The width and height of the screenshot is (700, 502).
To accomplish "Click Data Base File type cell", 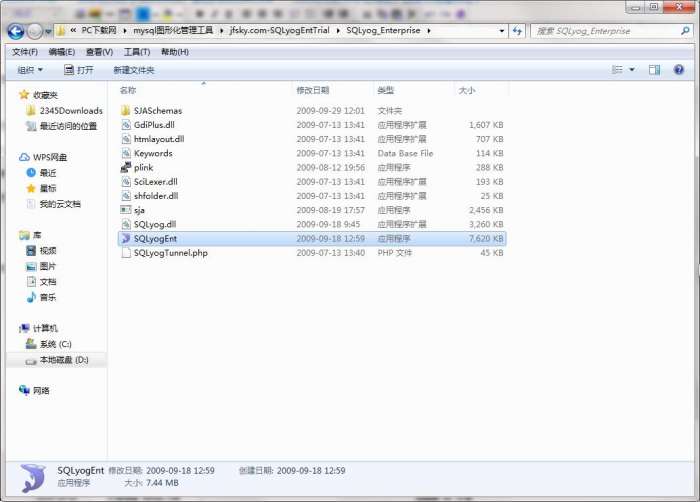I will pos(405,153).
